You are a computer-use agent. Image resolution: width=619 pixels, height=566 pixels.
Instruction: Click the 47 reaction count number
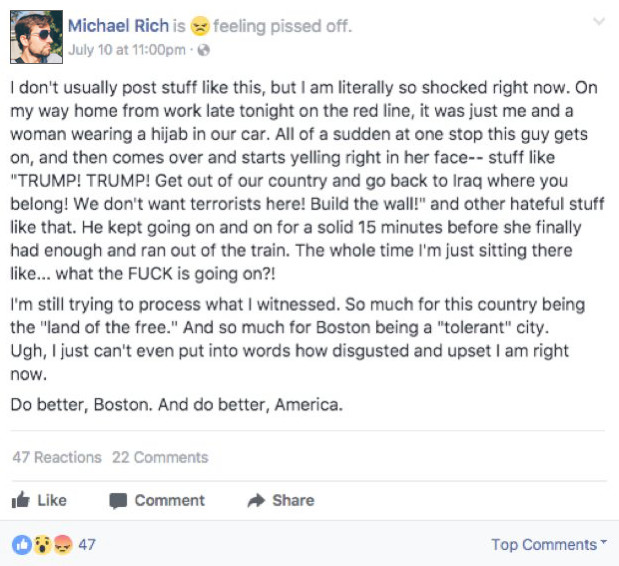click(87, 545)
